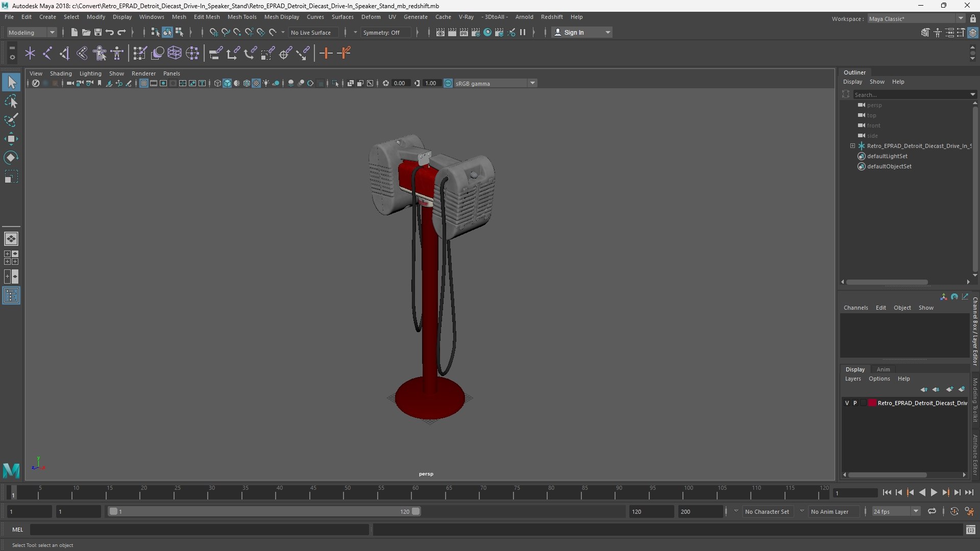Toggle layer visibility V box
The image size is (980, 551).
(847, 403)
